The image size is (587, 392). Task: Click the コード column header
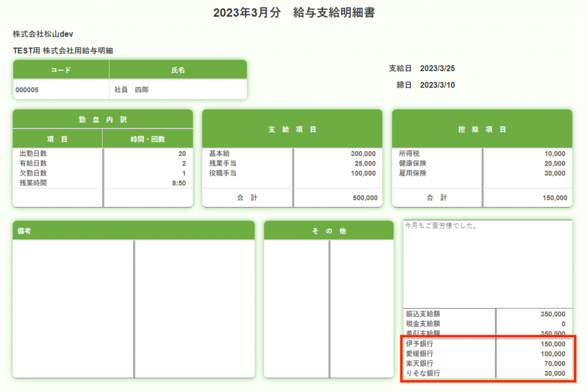click(61, 70)
